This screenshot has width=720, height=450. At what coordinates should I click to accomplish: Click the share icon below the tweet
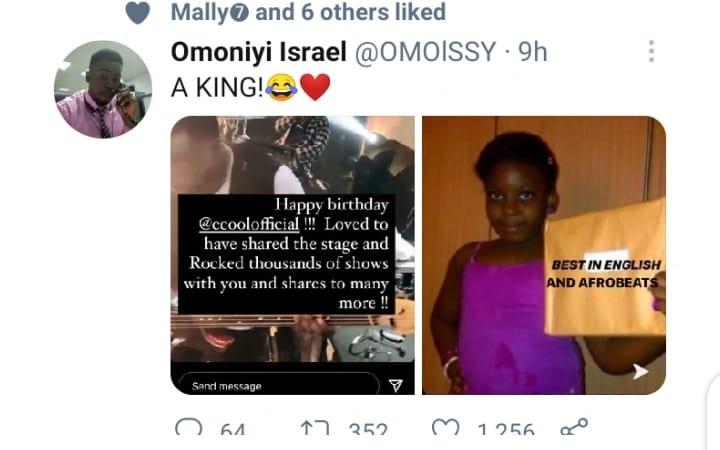573,428
